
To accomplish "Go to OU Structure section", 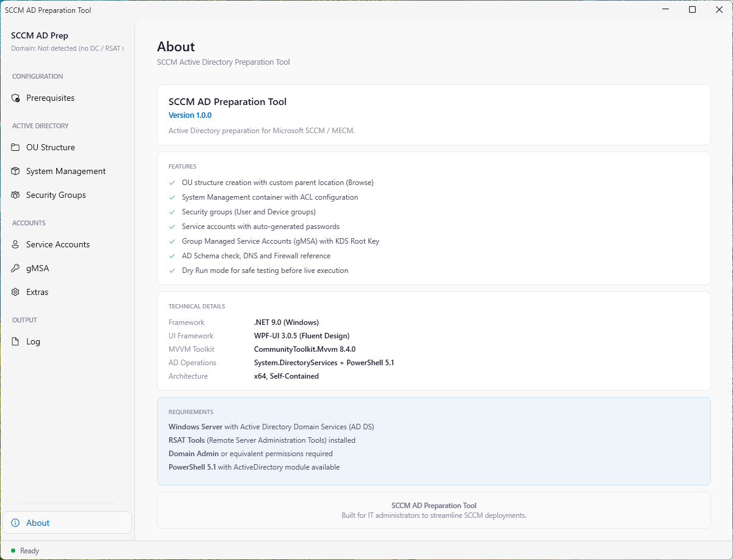I will pos(67,148).
